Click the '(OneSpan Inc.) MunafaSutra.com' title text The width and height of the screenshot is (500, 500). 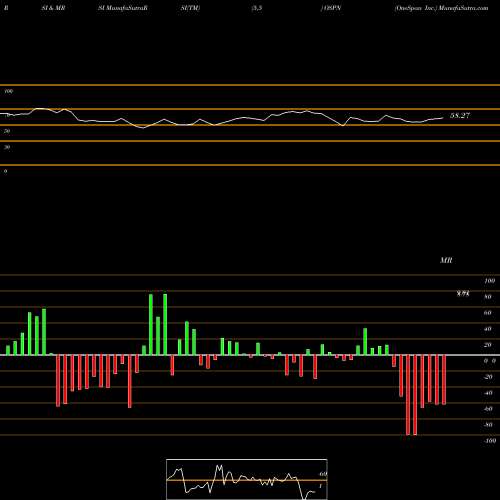point(441,8)
